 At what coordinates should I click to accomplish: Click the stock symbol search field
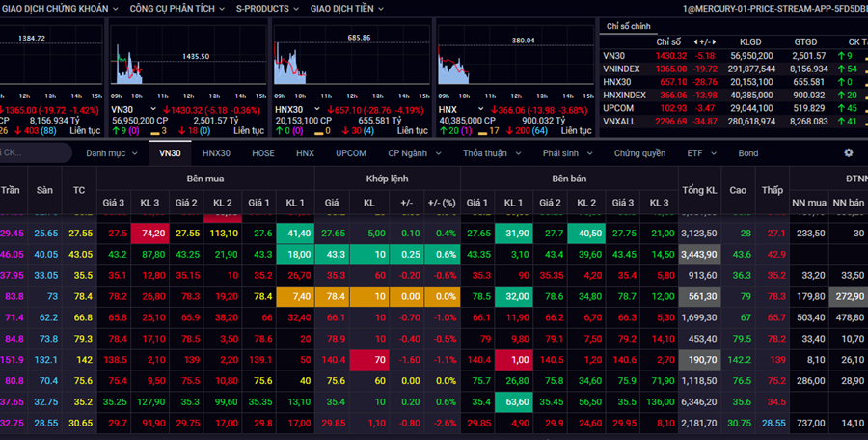point(34,152)
